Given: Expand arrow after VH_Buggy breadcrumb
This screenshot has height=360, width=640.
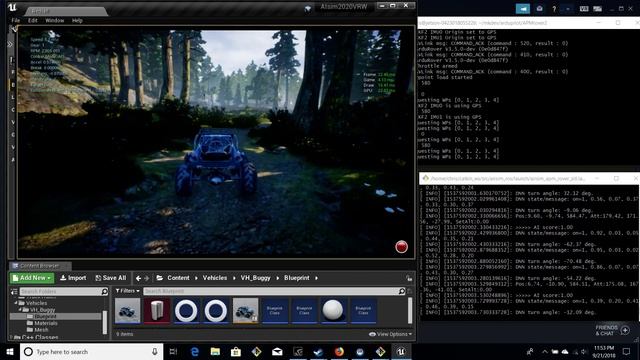Looking at the screenshot, I should (x=278, y=278).
